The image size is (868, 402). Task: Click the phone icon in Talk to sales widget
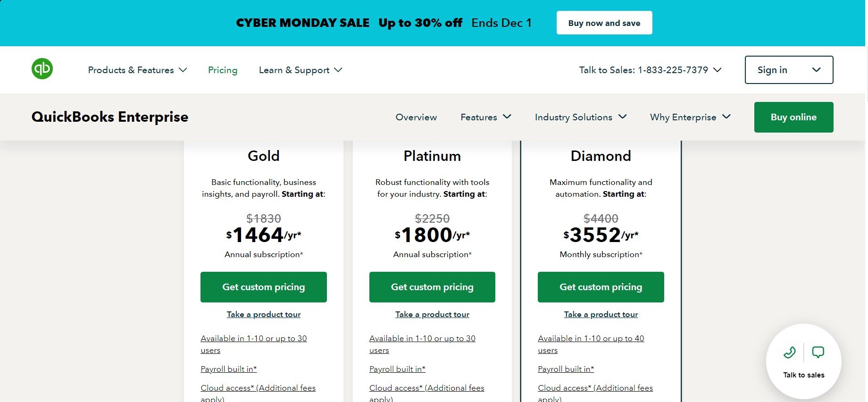pos(790,352)
